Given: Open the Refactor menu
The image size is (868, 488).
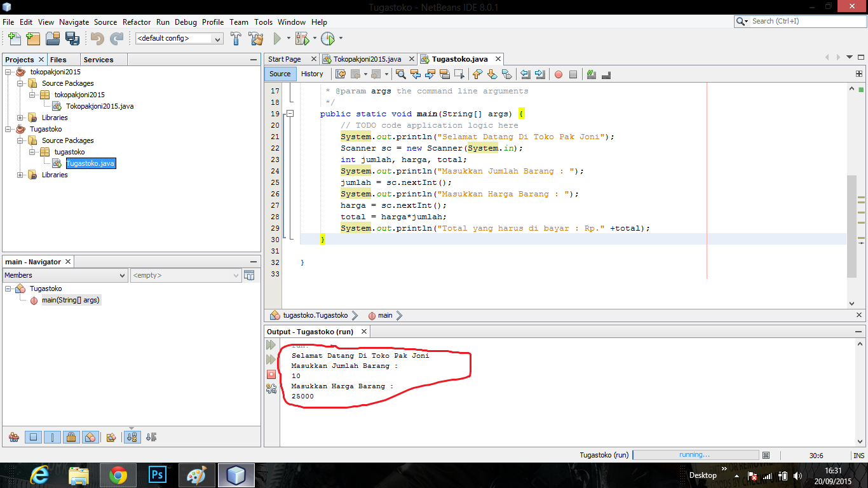Looking at the screenshot, I should [x=137, y=22].
